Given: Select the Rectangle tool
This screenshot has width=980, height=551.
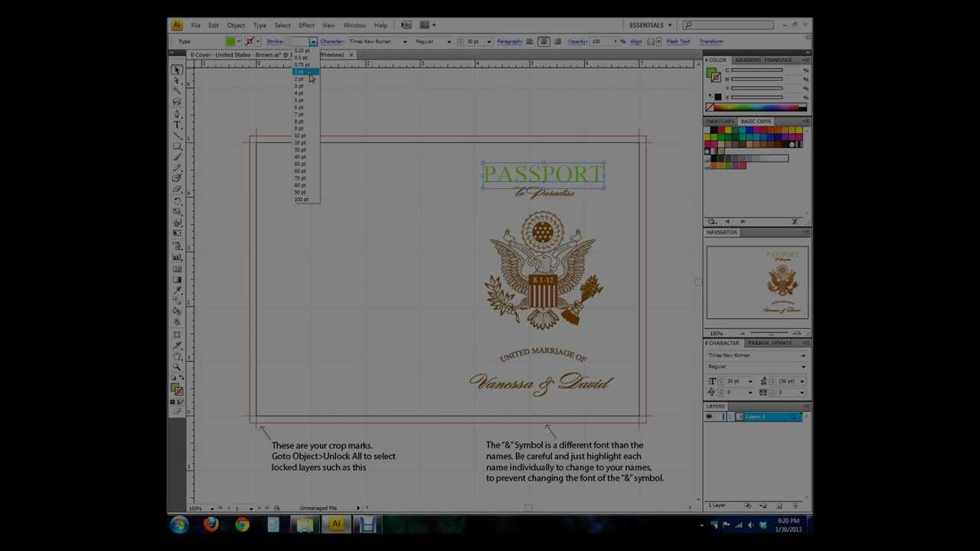Looking at the screenshot, I should (x=177, y=145).
